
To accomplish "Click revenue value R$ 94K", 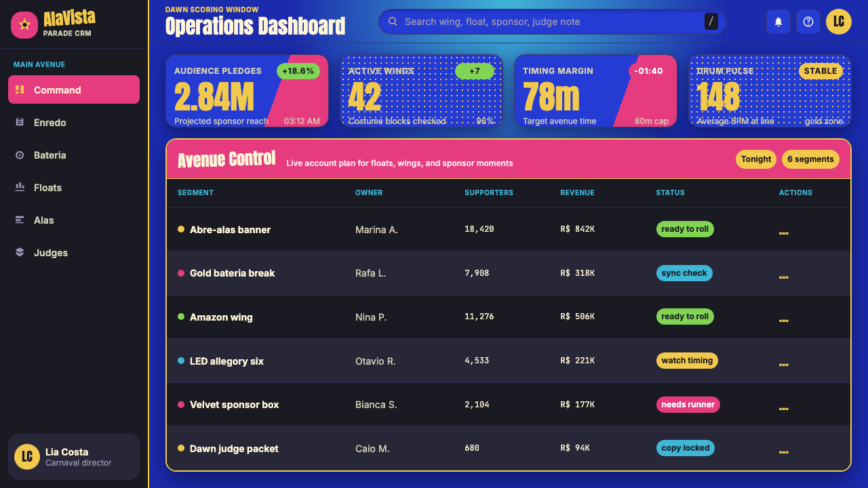I will point(575,448).
